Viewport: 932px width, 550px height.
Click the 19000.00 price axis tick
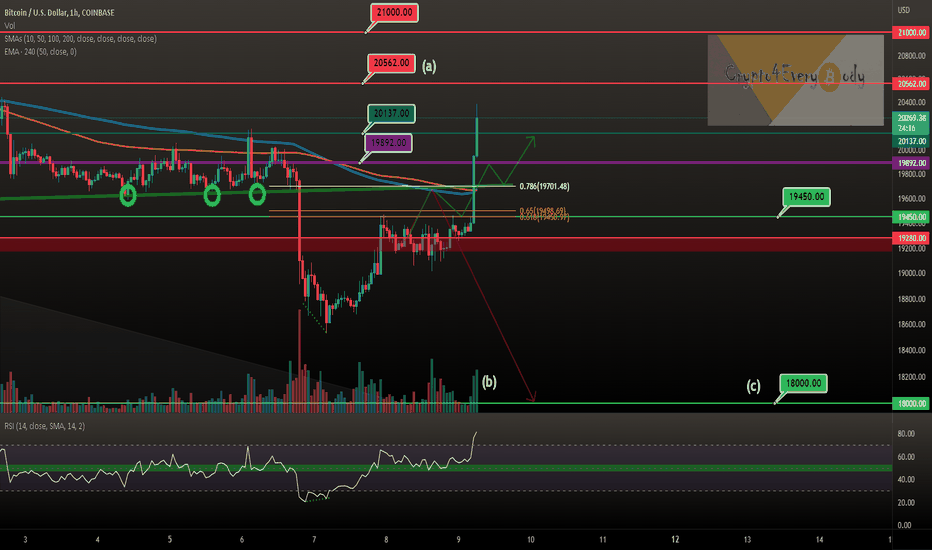(911, 274)
